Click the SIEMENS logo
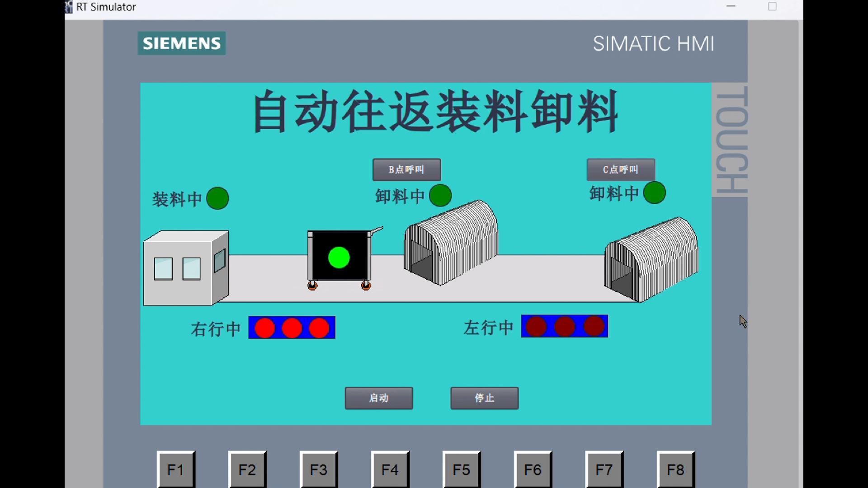Image resolution: width=868 pixels, height=488 pixels. point(181,43)
